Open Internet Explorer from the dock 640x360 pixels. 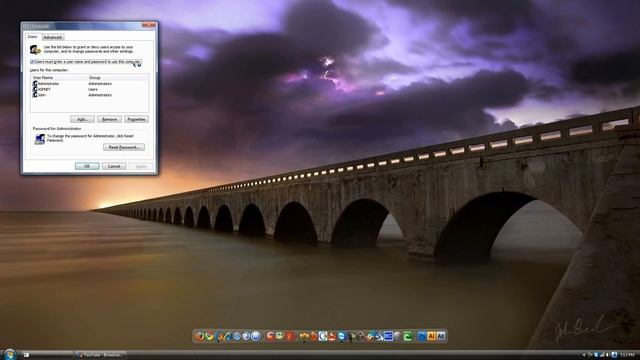tap(228, 337)
